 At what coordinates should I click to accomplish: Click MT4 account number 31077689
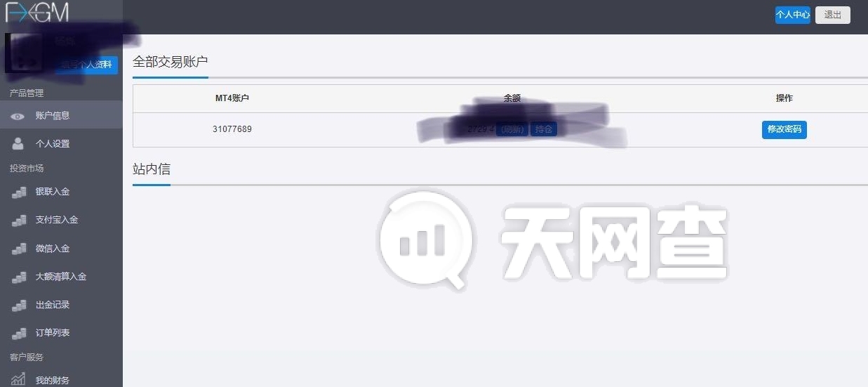[x=232, y=129]
